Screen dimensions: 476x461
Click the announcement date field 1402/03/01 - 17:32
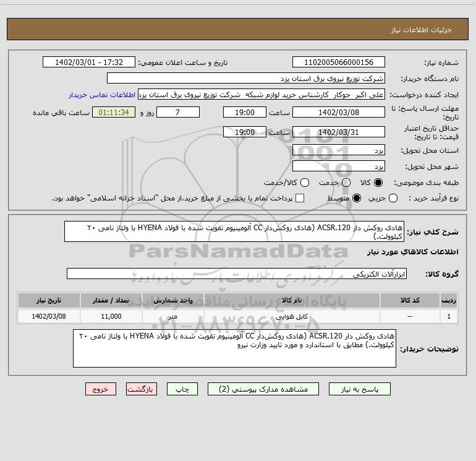(88, 62)
